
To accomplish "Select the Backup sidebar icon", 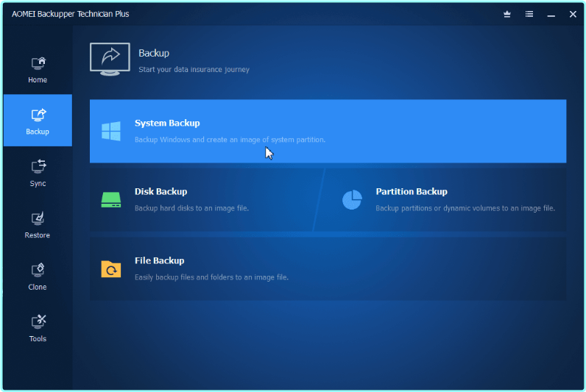I will tap(38, 115).
